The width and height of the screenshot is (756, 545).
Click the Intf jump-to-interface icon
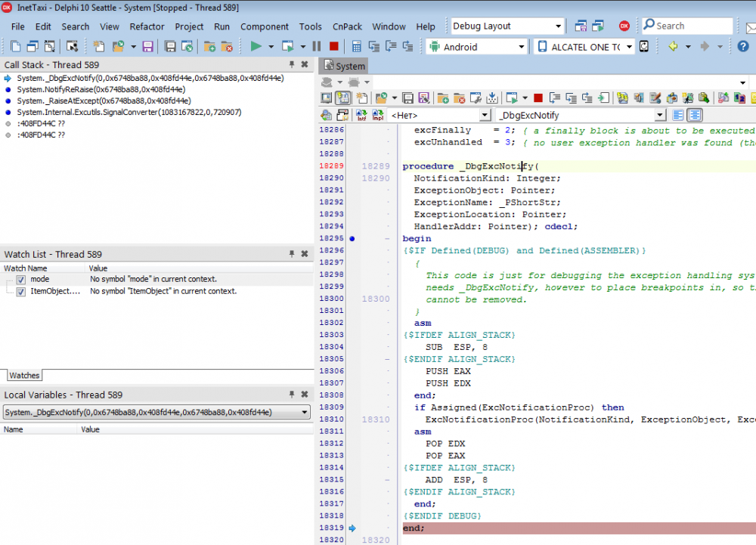[x=361, y=115]
